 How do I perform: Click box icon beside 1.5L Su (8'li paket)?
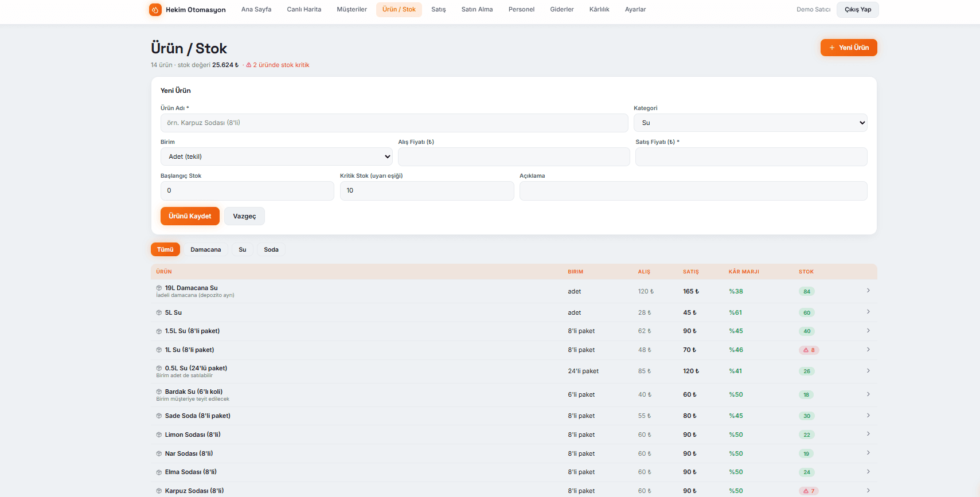(159, 331)
